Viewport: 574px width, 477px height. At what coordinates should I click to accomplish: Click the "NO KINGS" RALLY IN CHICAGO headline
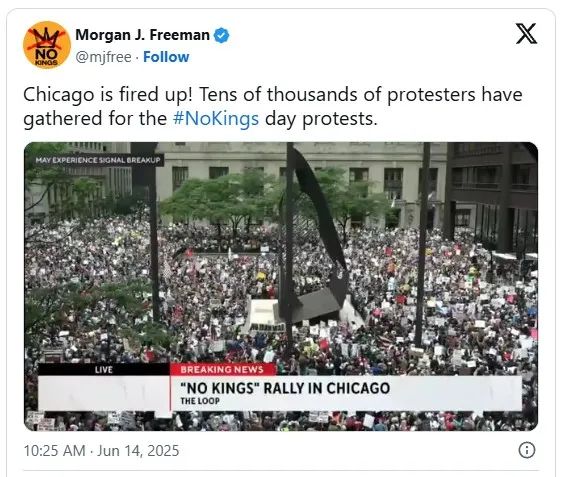pos(285,388)
